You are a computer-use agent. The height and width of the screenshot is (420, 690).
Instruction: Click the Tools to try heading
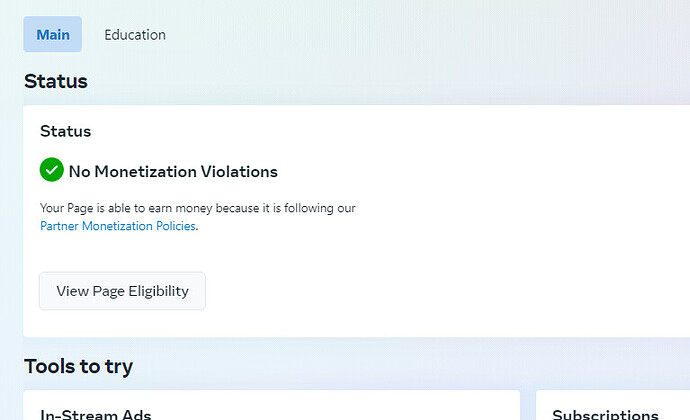pyautogui.click(x=78, y=366)
